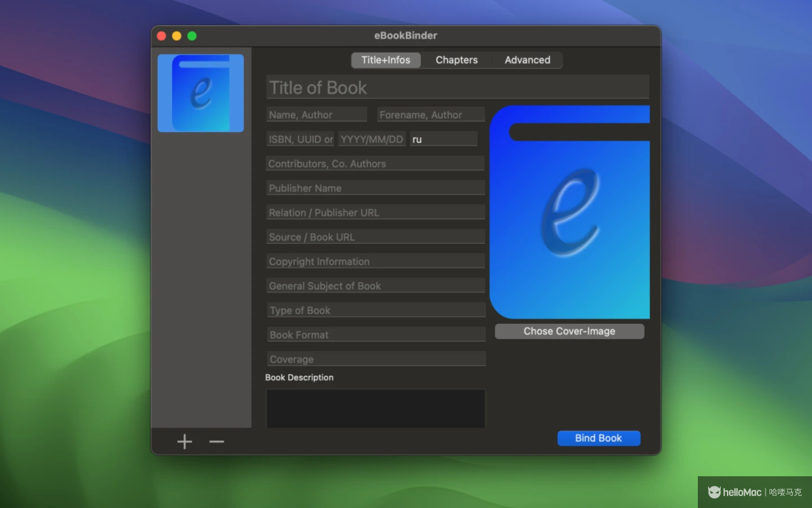Click the General Subject of Book field
The width and height of the screenshot is (812, 508).
[376, 286]
